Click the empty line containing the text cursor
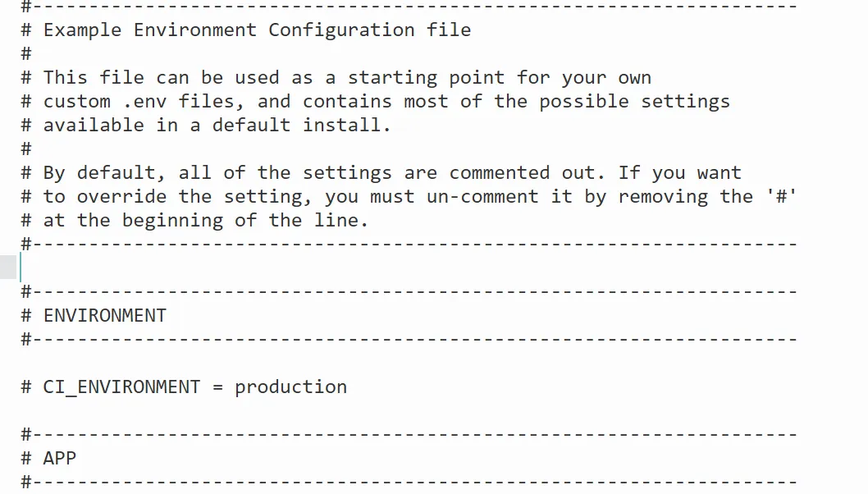 [x=328, y=268]
